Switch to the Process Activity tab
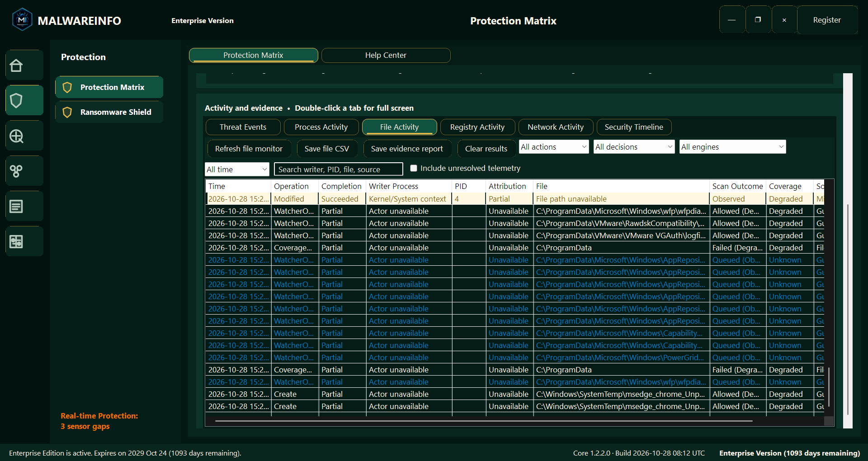 (321, 127)
